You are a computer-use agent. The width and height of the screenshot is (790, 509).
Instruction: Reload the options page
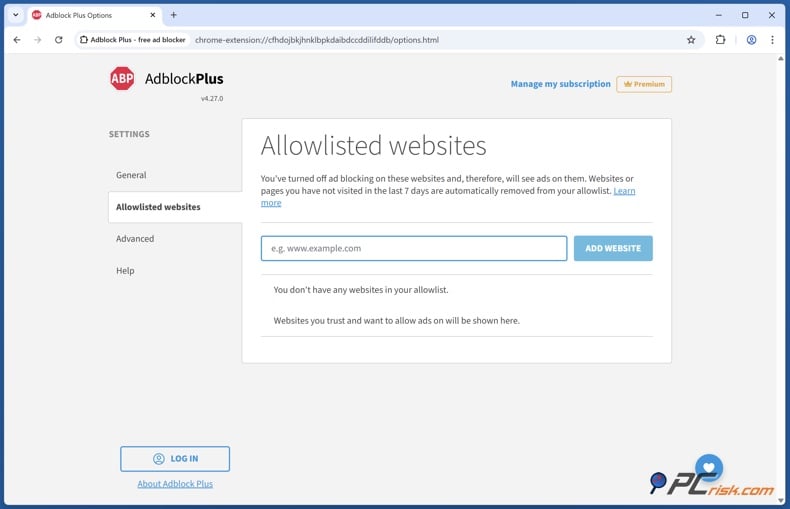[x=58, y=40]
